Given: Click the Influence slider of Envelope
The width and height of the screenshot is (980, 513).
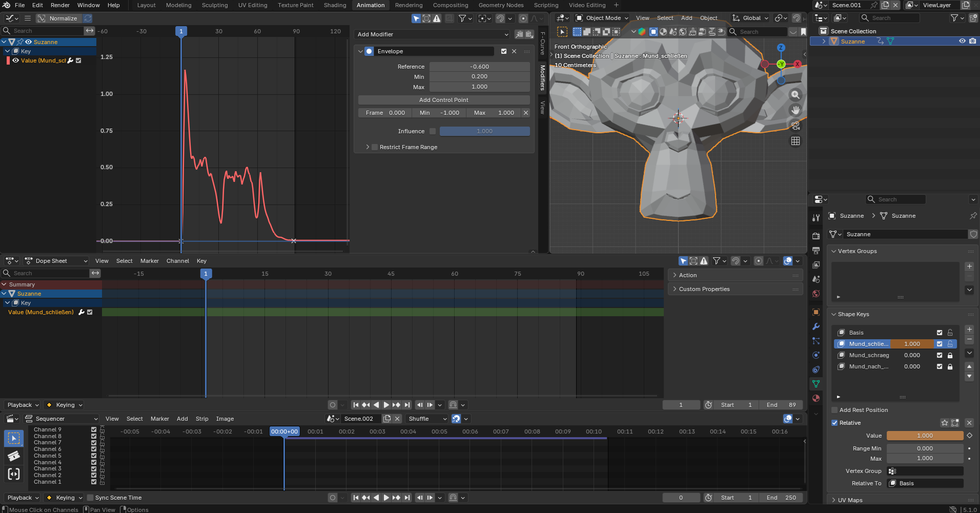Looking at the screenshot, I should point(484,131).
